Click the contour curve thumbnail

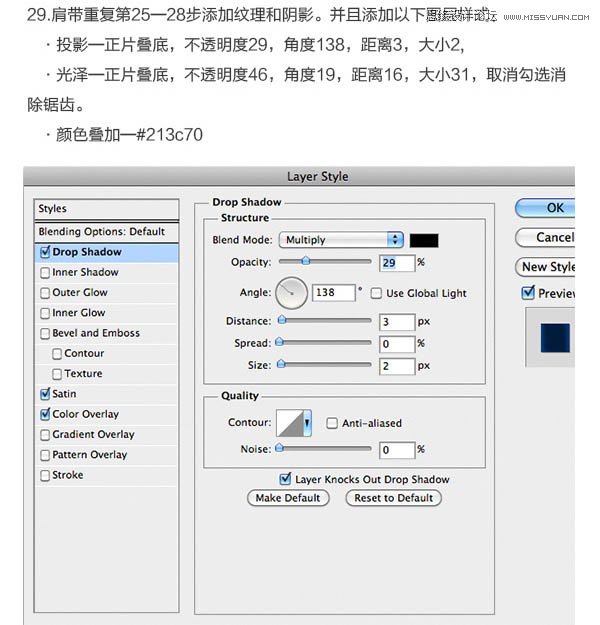(x=290, y=423)
